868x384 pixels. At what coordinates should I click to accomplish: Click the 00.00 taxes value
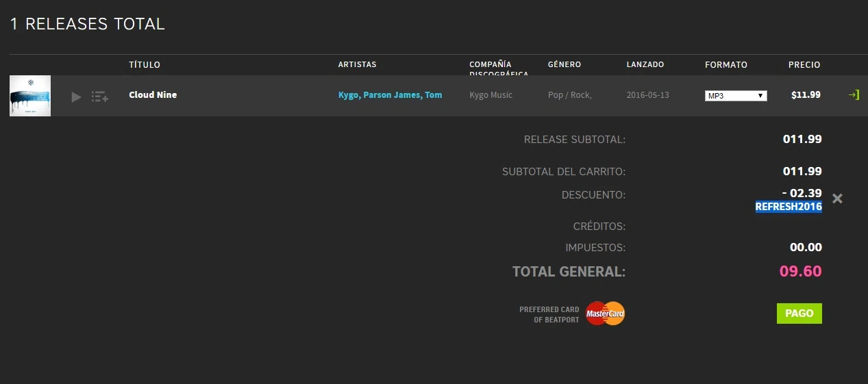[806, 248]
